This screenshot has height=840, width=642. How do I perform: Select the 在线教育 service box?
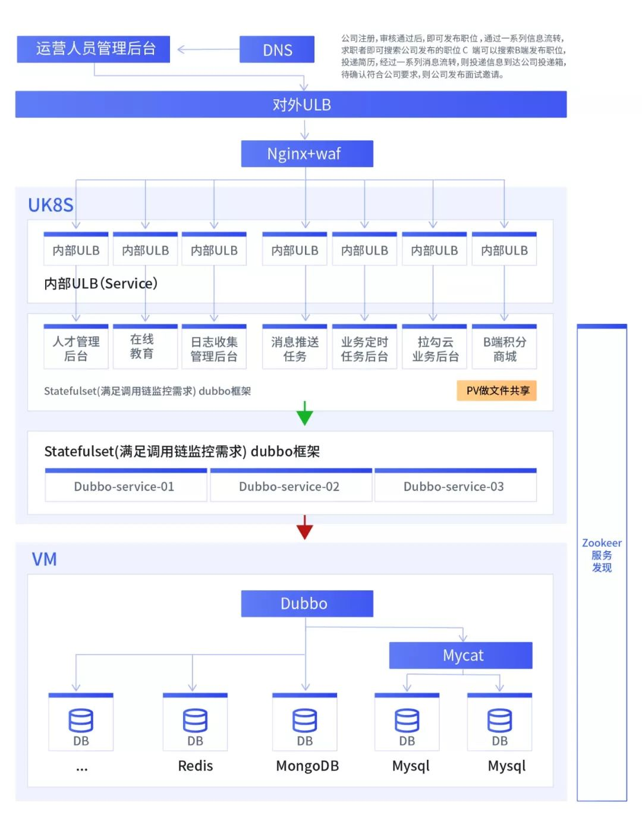coord(145,347)
